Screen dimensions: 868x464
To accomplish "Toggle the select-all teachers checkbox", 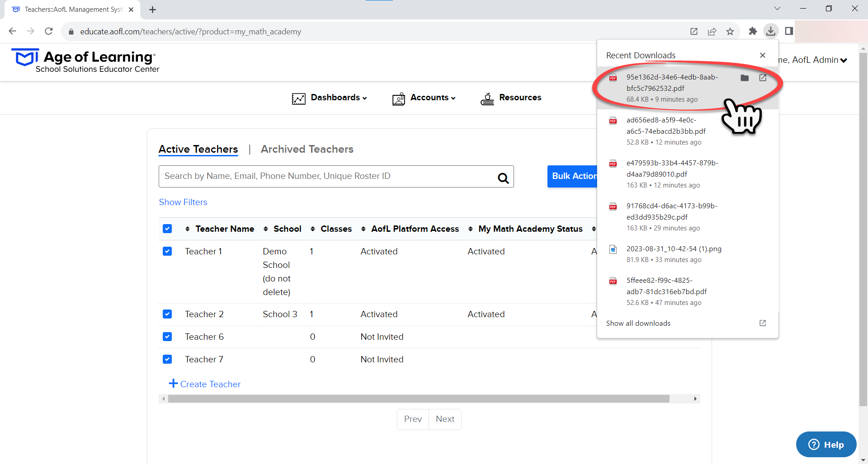I will (167, 229).
